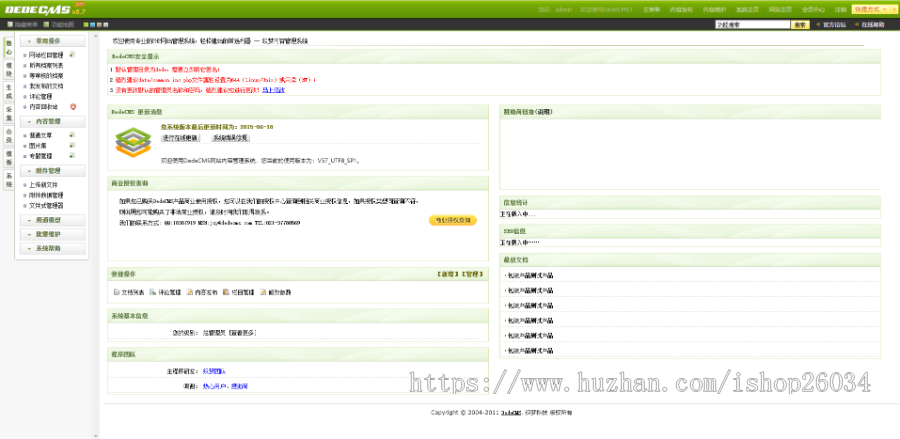Open 评论管理 in the sidebar
900x439 pixels.
click(x=40, y=96)
